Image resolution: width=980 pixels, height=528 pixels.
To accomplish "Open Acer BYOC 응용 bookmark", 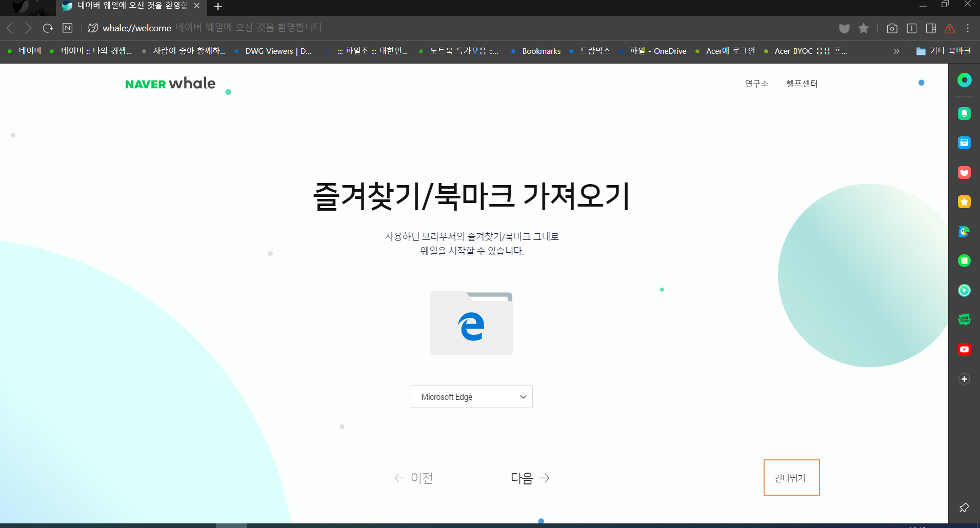I will point(805,51).
